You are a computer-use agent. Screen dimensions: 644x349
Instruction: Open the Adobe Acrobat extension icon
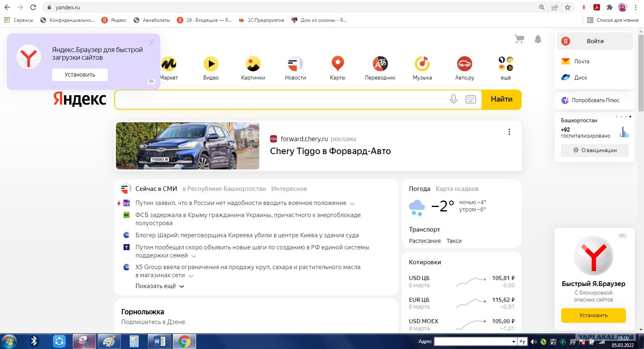[x=597, y=7]
